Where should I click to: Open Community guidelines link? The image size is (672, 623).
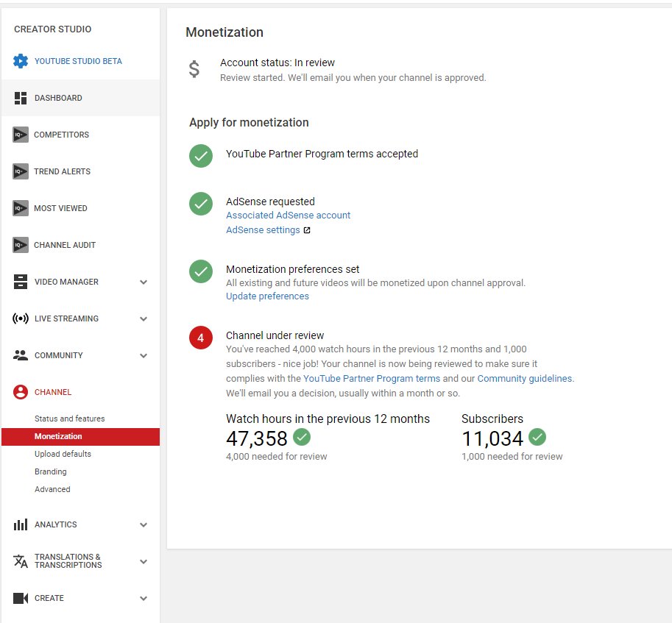coord(525,379)
